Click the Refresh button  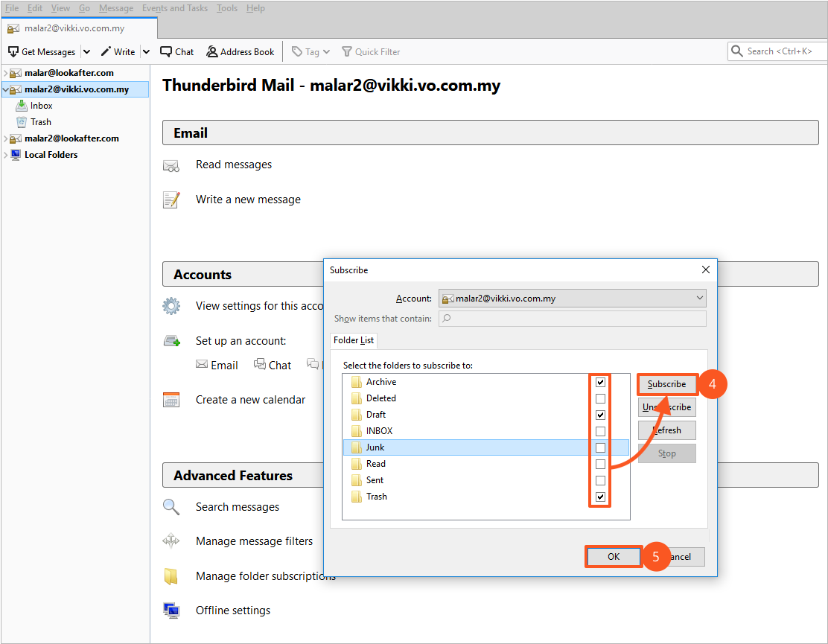click(667, 430)
